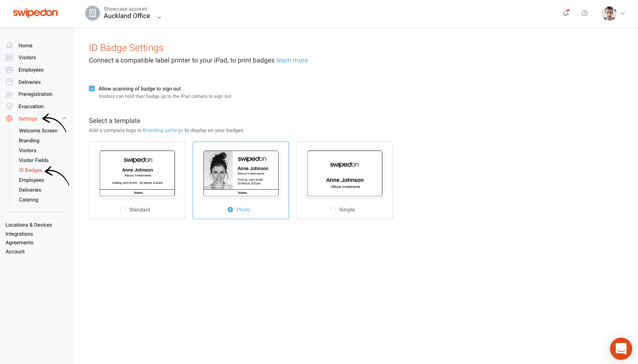This screenshot has height=364, width=638.
Task: Click the Settings gear icon
Action: coord(9,118)
